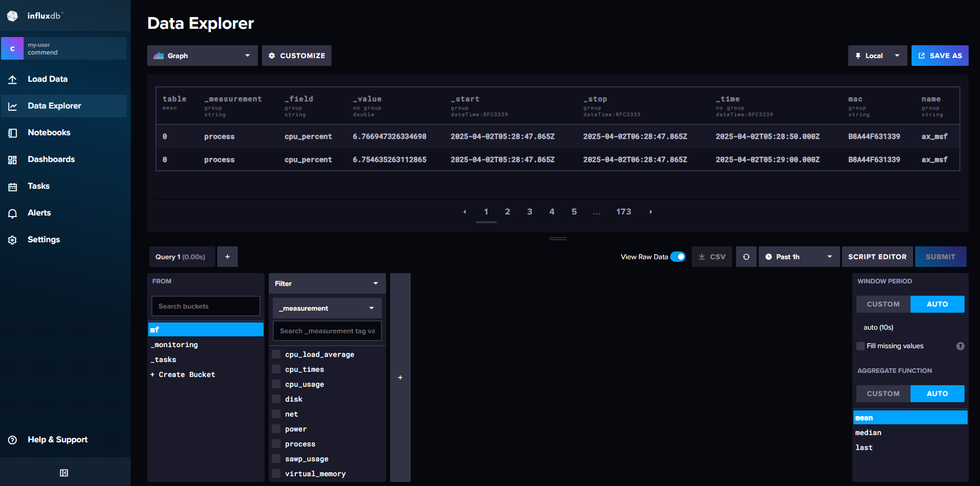The width and height of the screenshot is (980, 486).
Task: Click the CUSTOMIZE button
Action: point(296,56)
